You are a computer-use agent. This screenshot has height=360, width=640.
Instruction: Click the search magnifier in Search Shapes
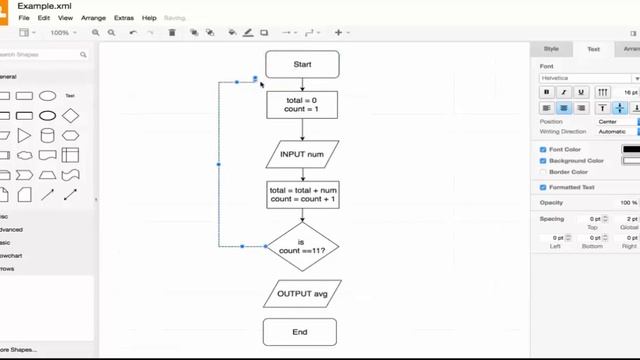(83, 54)
